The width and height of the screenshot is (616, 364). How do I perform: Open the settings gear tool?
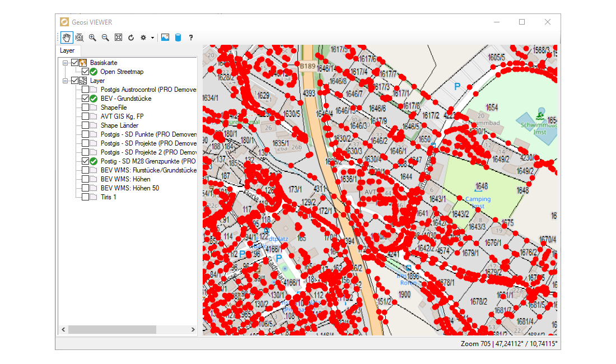coord(143,38)
